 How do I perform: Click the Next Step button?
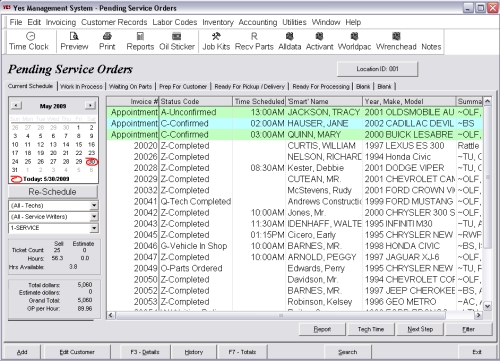click(x=420, y=329)
